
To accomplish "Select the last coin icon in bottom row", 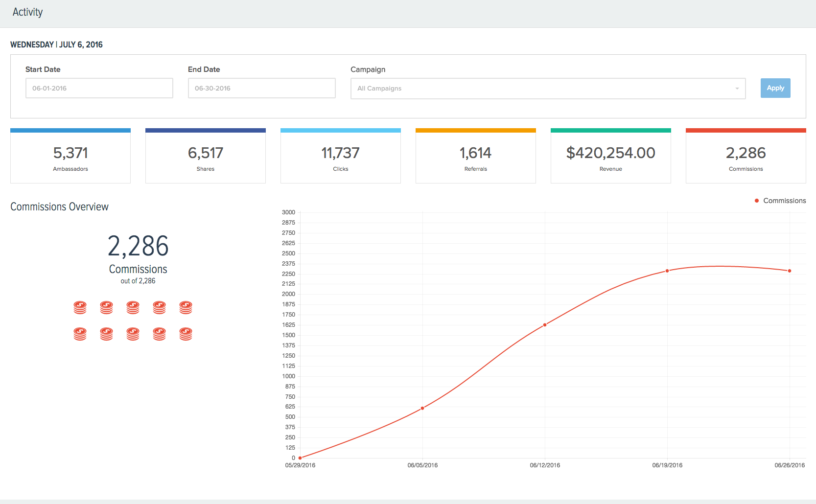I will [186, 334].
